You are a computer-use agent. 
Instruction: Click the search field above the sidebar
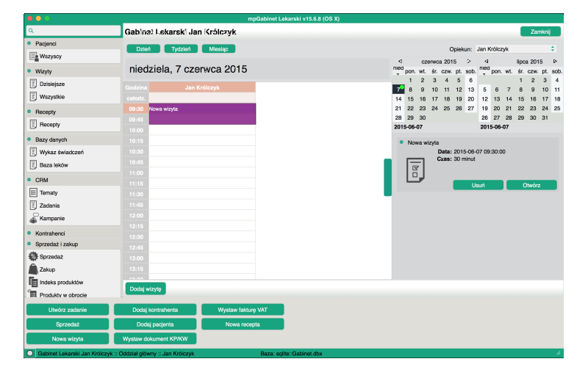(73, 31)
